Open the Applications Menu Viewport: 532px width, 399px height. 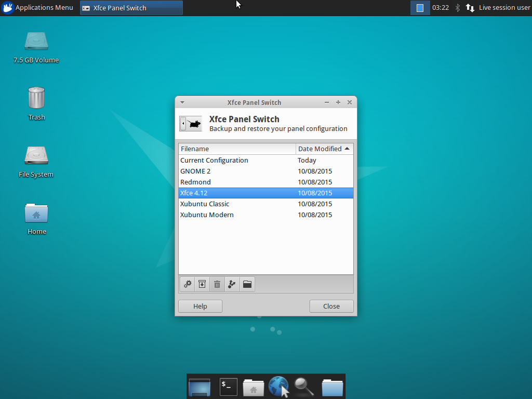click(x=38, y=7)
